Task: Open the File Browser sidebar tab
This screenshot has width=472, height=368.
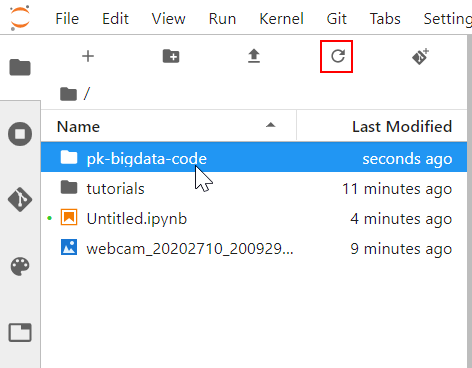Action: [x=20, y=68]
